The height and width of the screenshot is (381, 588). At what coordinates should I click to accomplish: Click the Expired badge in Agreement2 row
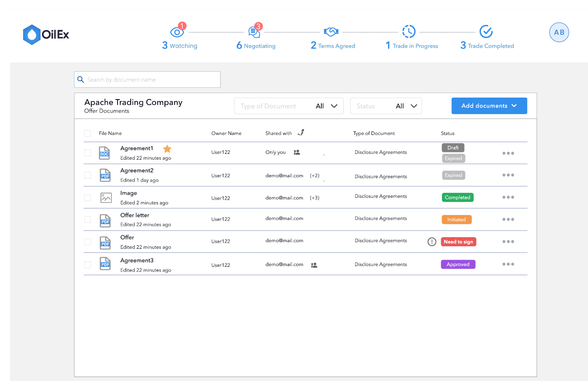click(x=454, y=175)
